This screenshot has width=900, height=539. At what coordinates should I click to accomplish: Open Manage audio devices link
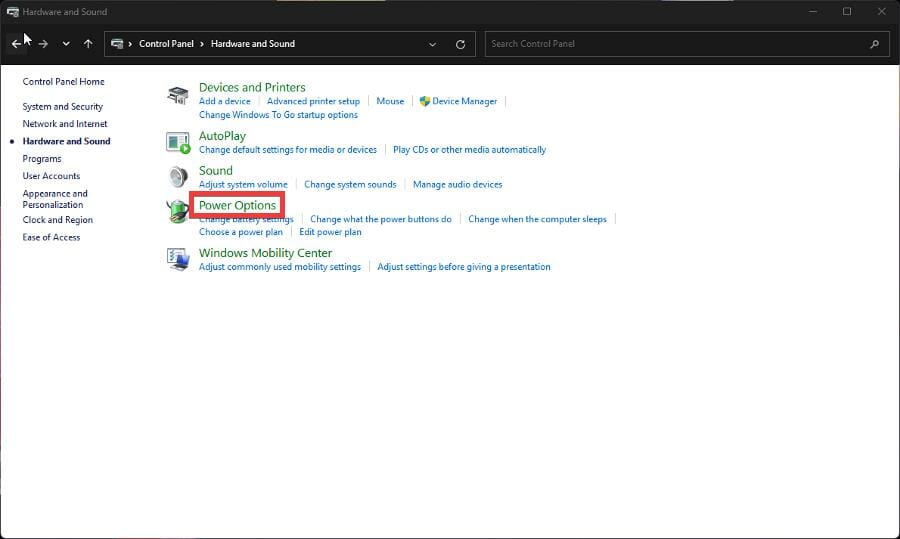pyautogui.click(x=457, y=184)
